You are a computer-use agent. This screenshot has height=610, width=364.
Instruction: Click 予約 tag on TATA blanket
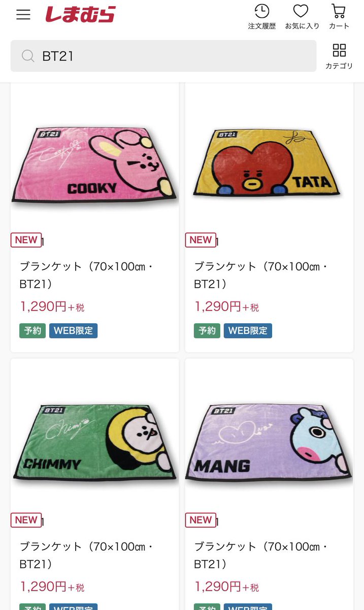coord(207,331)
